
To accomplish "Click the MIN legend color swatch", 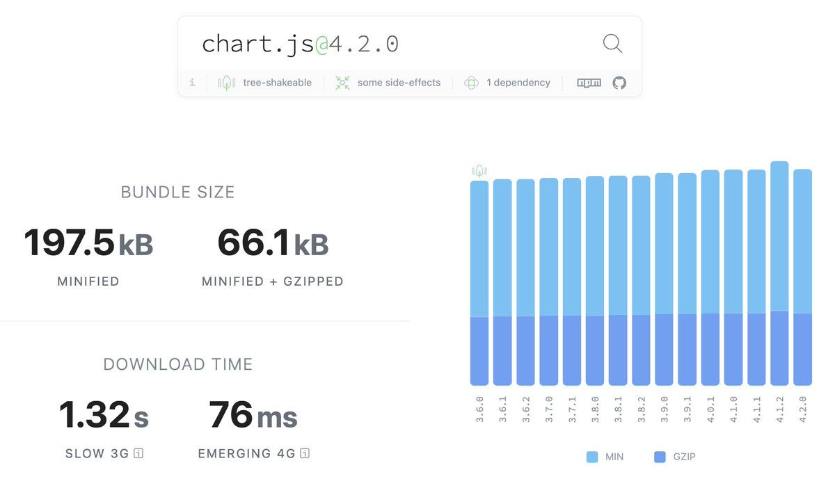I will point(592,457).
